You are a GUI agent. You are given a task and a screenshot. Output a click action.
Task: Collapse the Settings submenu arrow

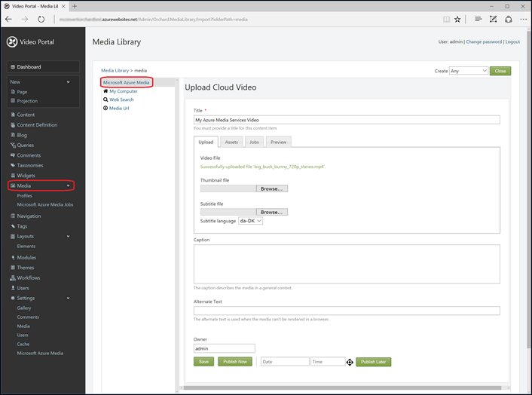pyautogui.click(x=69, y=298)
